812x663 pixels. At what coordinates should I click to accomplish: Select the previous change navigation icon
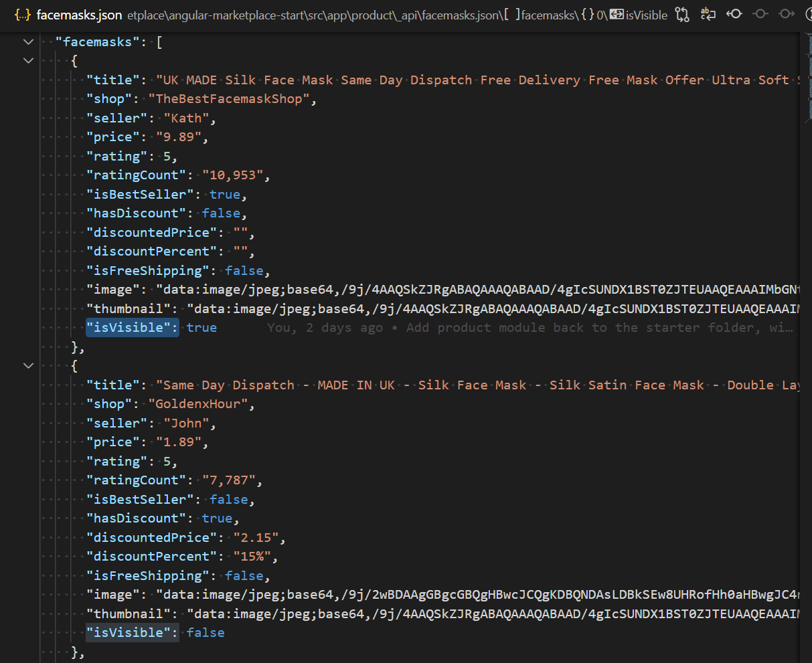click(x=734, y=13)
